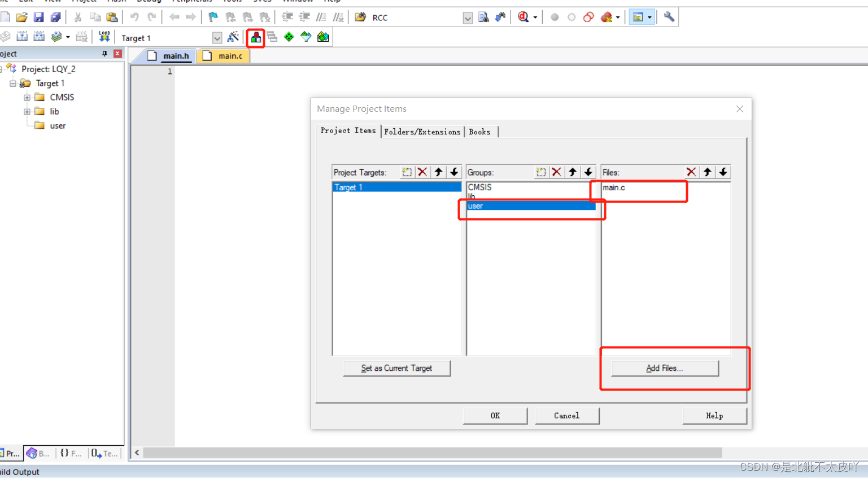Expand the RCC find combo box
The height and width of the screenshot is (478, 868).
[x=468, y=18]
